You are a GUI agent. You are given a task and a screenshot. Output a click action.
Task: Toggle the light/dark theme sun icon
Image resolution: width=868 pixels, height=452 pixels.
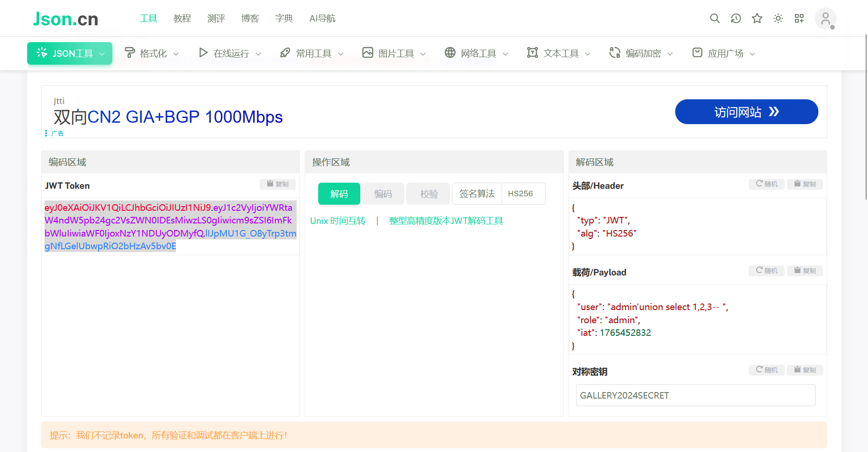pos(778,18)
